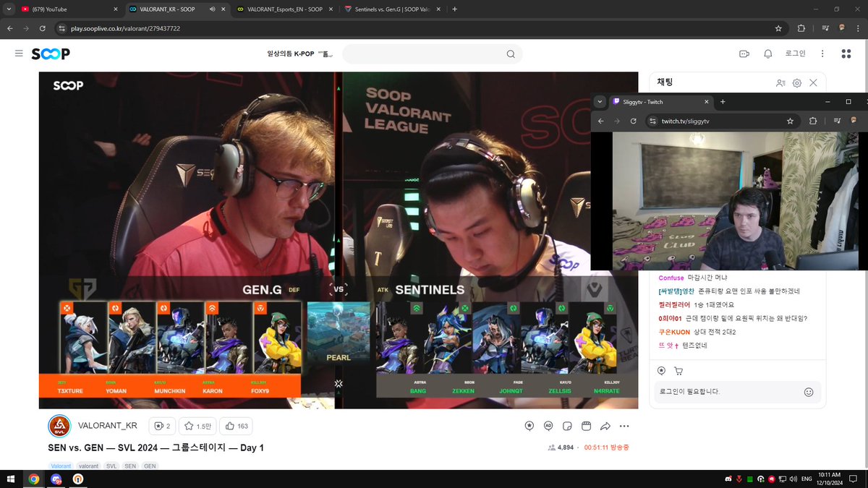Open the chat emoji picker
The height and width of the screenshot is (488, 868).
[x=809, y=392]
